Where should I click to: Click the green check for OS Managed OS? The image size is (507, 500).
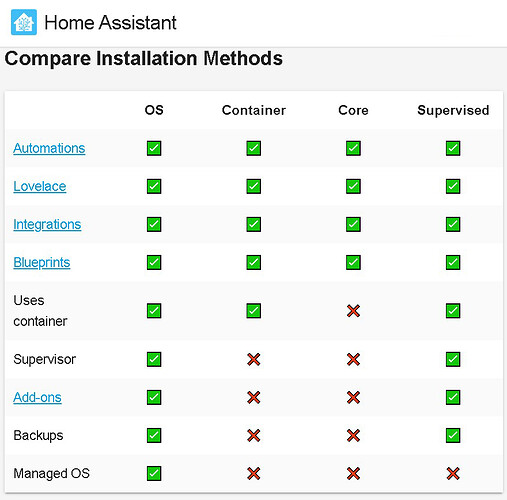[x=154, y=473]
